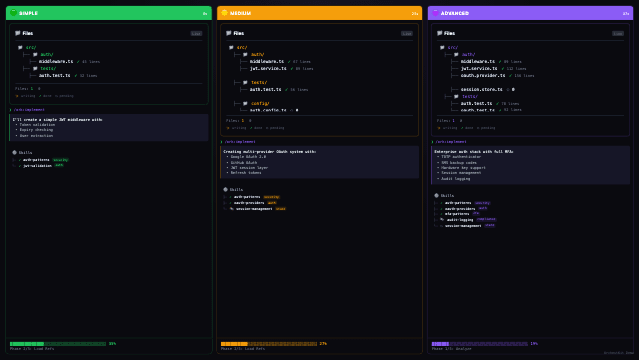Click the /arb:implement command in MEDIUM column
The image size is (639, 360).
tap(240, 142)
